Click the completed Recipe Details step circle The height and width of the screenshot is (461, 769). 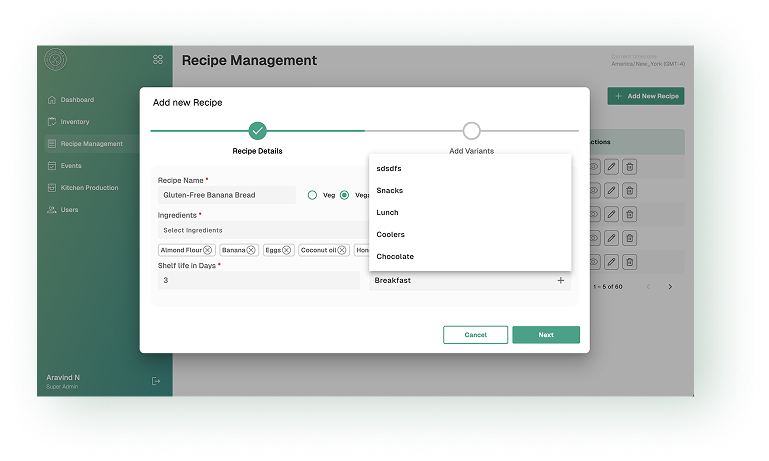258,131
